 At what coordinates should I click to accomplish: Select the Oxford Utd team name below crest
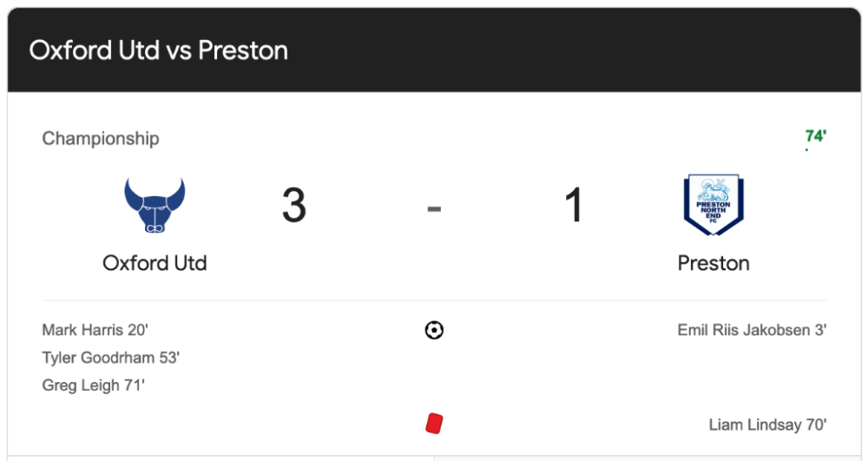click(155, 262)
